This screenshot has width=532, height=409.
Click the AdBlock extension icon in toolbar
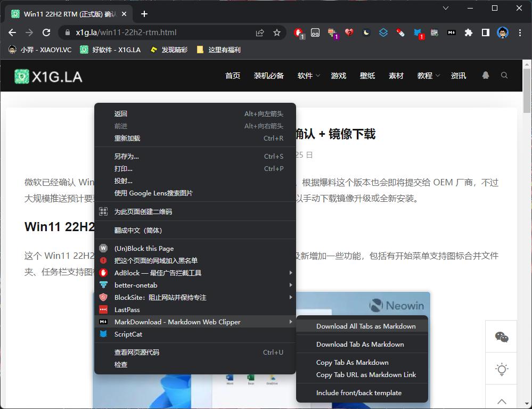pyautogui.click(x=298, y=32)
